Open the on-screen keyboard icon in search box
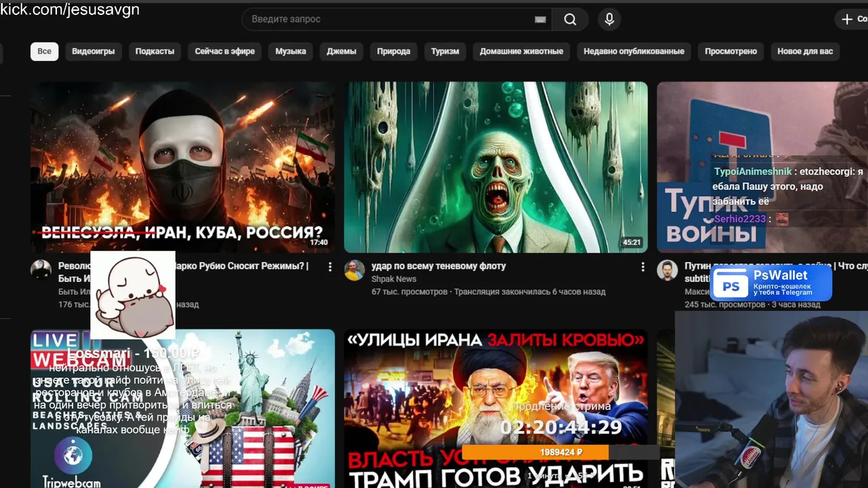This screenshot has width=868, height=488. (x=540, y=20)
